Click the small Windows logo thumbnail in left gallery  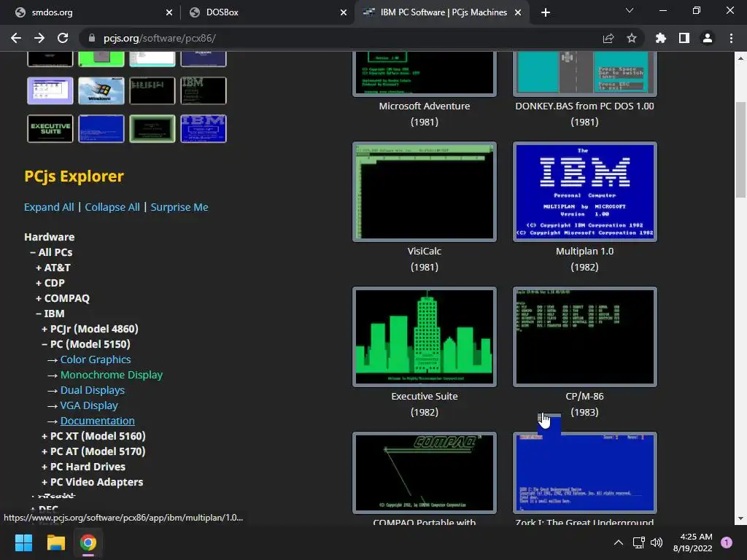pyautogui.click(x=101, y=90)
